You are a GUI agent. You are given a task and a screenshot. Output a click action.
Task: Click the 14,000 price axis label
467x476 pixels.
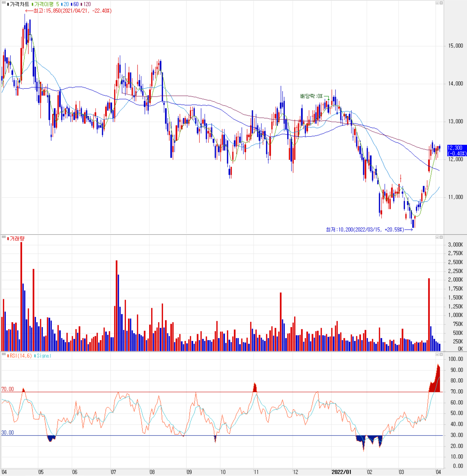click(x=456, y=84)
